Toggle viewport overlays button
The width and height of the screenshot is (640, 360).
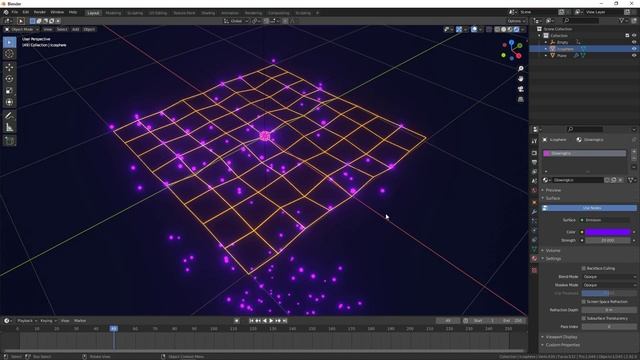tap(474, 29)
